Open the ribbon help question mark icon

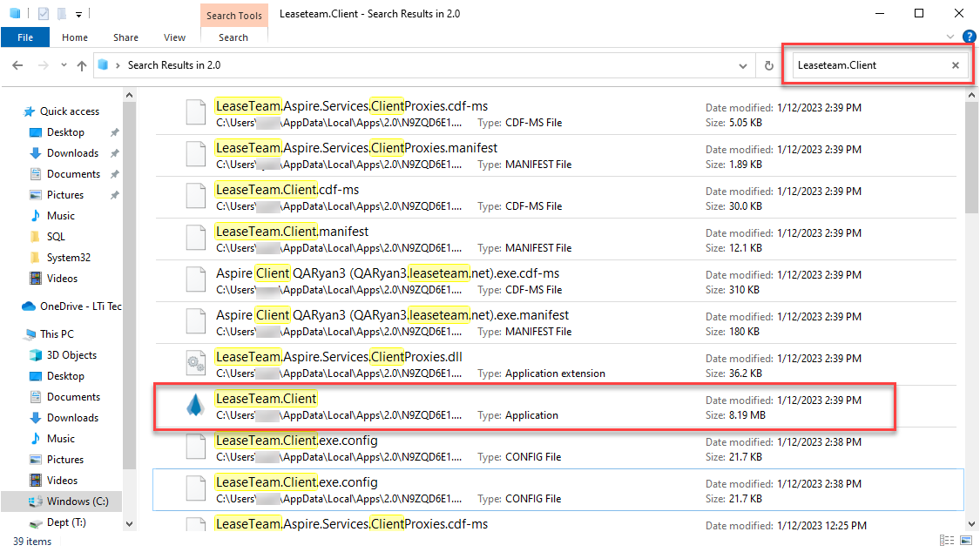(x=969, y=37)
